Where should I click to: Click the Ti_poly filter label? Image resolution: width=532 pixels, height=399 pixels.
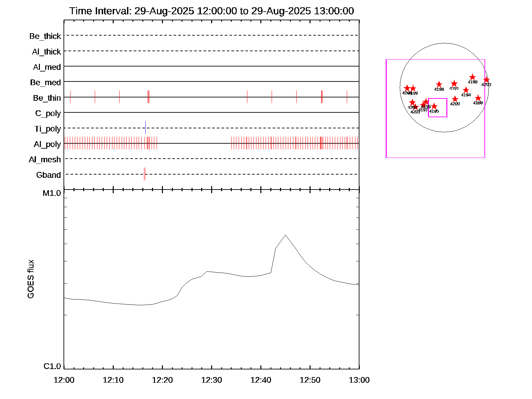click(x=48, y=129)
